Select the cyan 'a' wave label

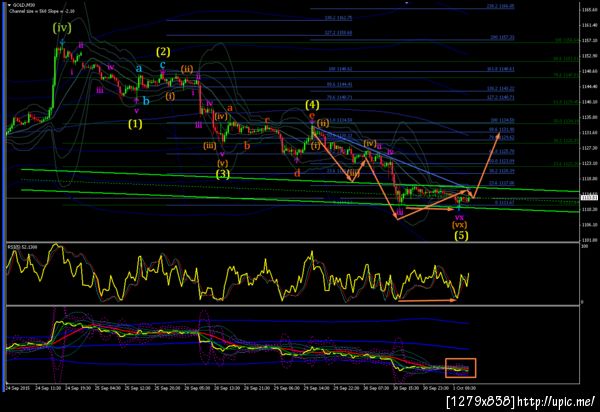(139, 68)
